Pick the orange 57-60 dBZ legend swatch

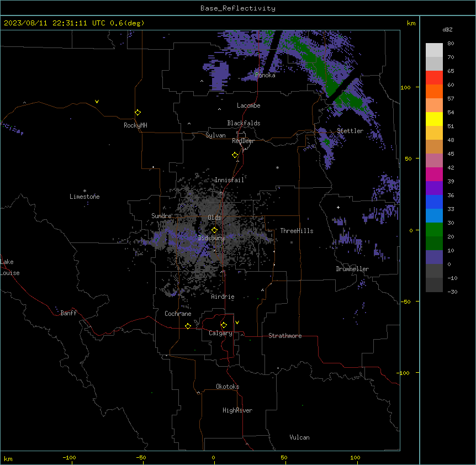pos(434,92)
